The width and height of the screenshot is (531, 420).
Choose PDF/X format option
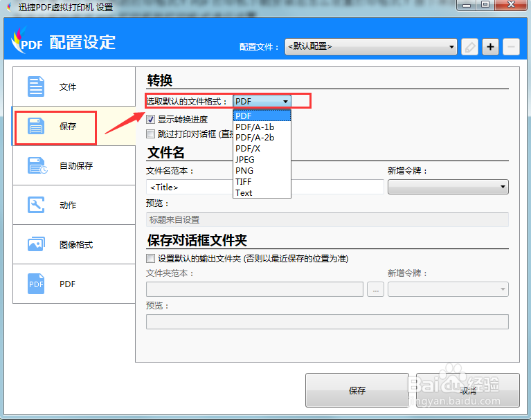[x=262, y=149]
